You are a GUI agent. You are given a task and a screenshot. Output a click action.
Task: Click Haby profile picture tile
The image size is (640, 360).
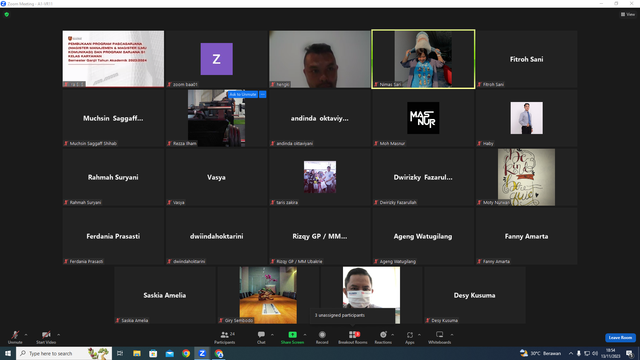527,118
